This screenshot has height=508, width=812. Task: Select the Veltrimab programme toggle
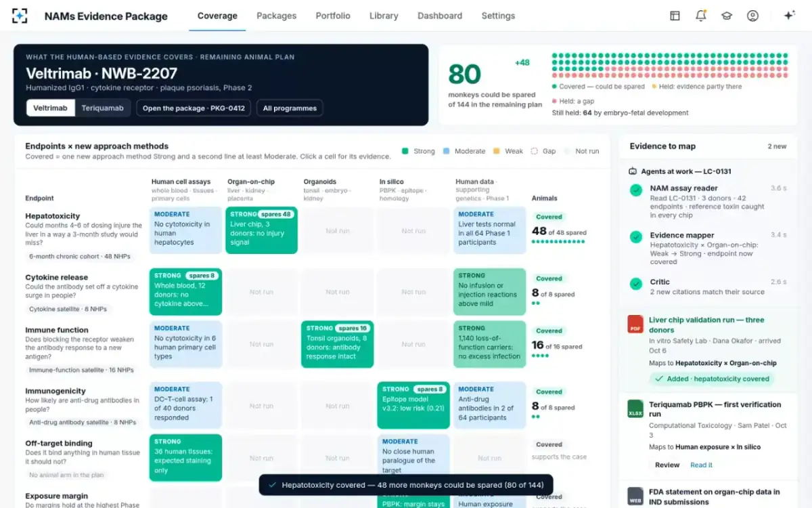(51, 108)
